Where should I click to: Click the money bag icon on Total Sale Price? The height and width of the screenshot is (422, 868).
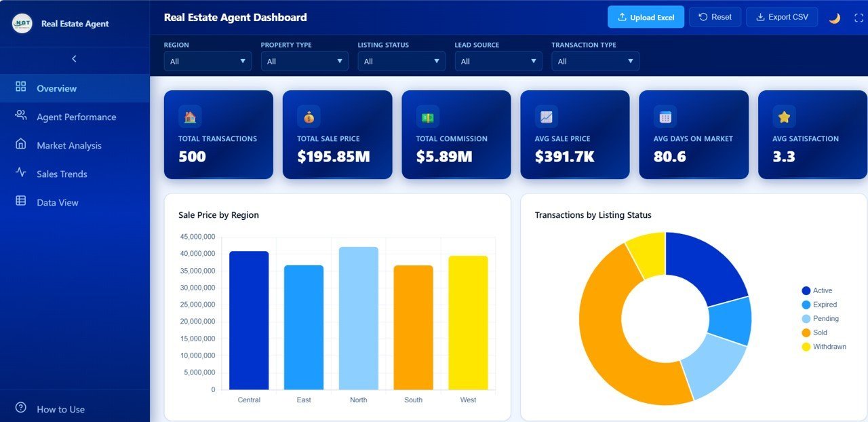(308, 116)
